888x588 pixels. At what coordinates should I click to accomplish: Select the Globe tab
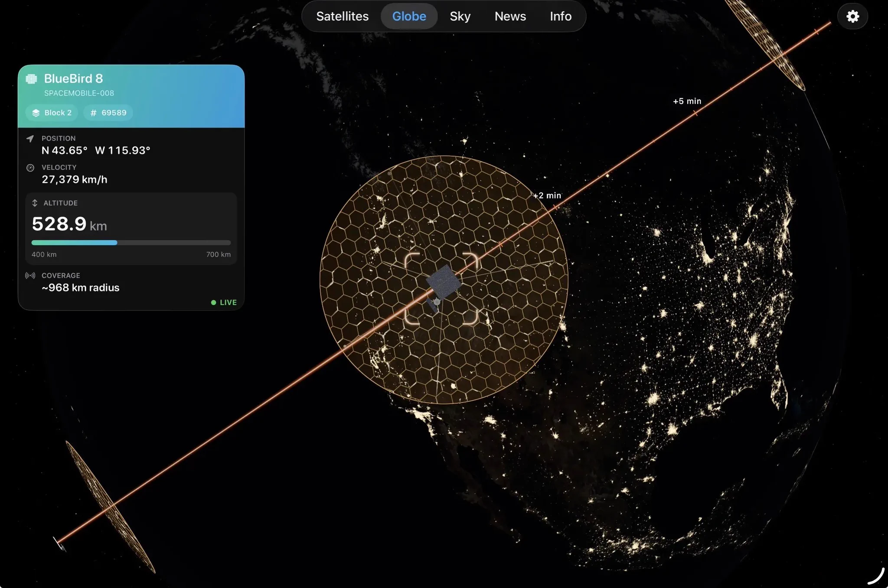409,16
